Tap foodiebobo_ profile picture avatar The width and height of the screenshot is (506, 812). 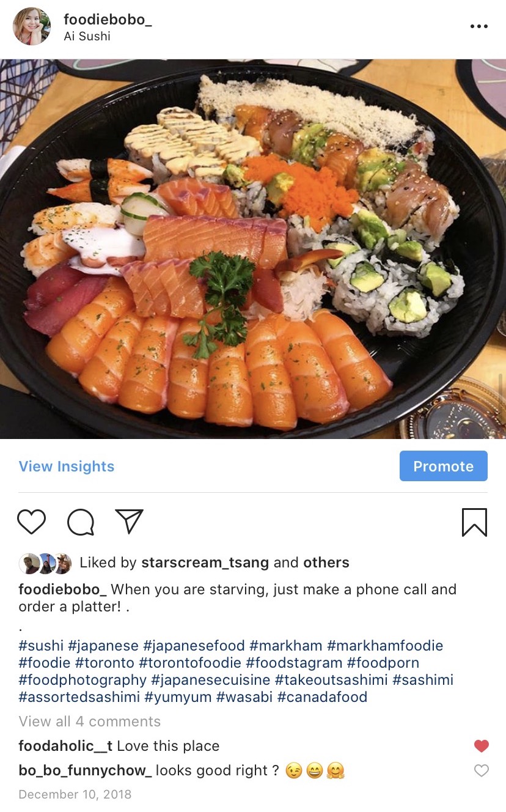coord(32,26)
